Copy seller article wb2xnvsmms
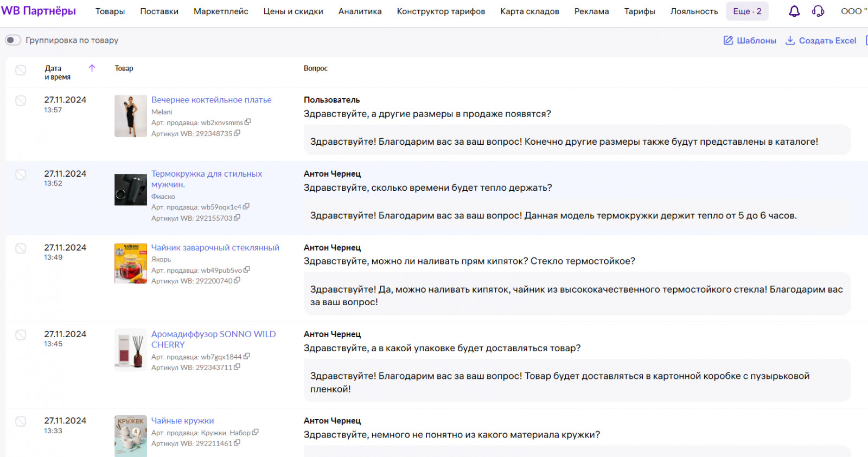The width and height of the screenshot is (868, 457). click(x=248, y=122)
